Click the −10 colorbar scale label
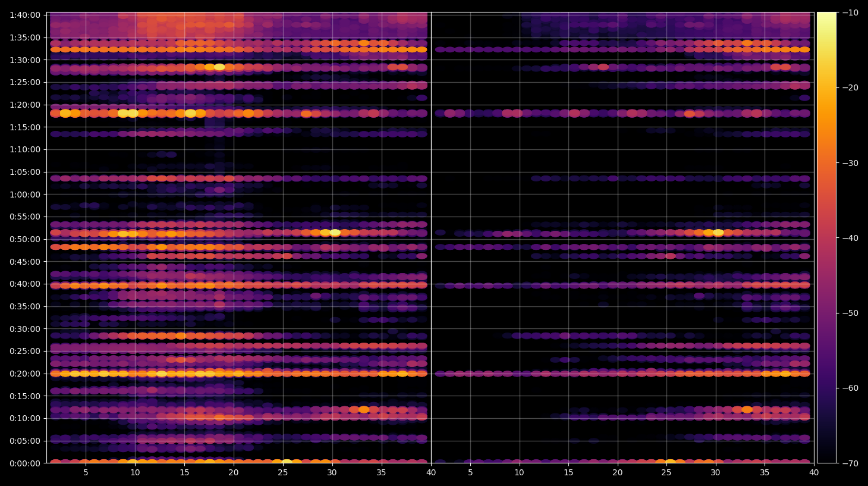The height and width of the screenshot is (486, 868). 851,12
